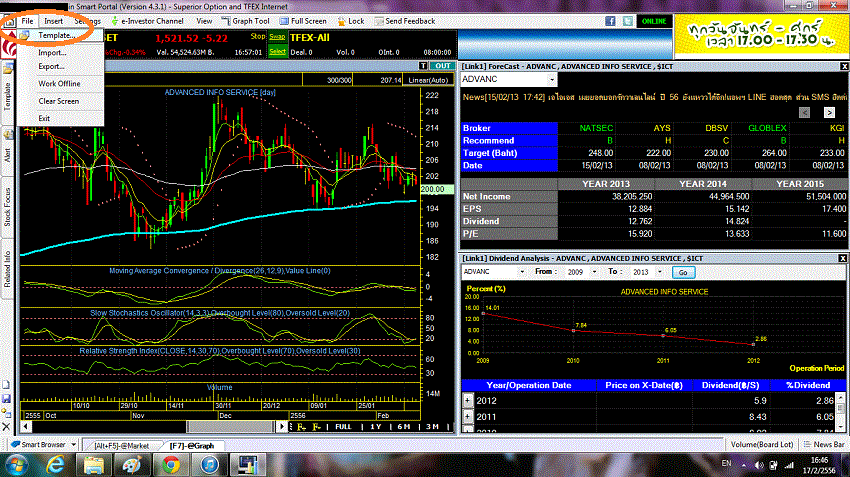850x477 pixels.
Task: Switch to [F7]-@Graph tab
Action: tap(192, 446)
